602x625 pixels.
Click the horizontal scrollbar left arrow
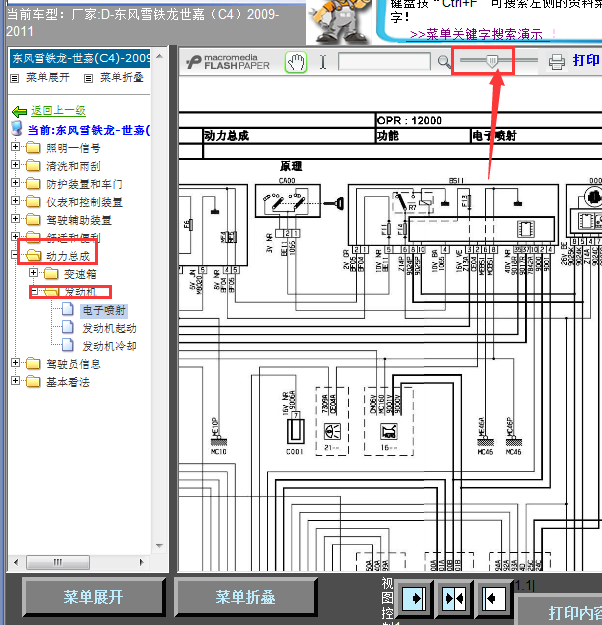pyautogui.click(x=16, y=562)
